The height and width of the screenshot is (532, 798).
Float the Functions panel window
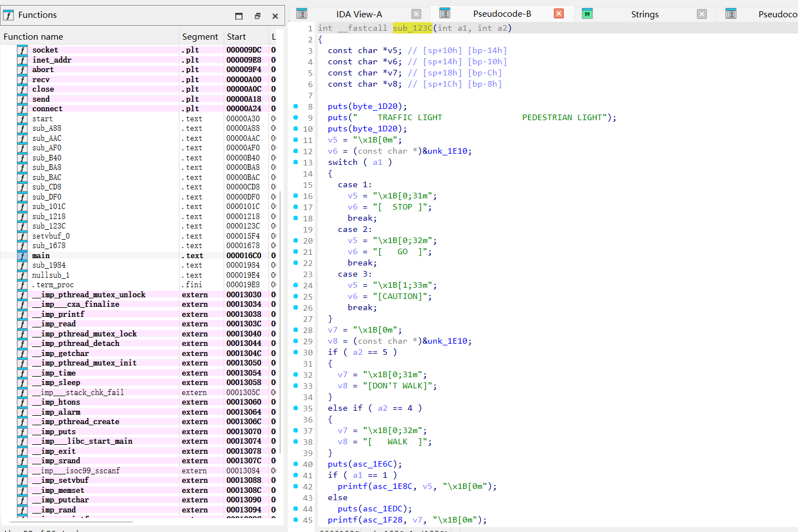[258, 16]
